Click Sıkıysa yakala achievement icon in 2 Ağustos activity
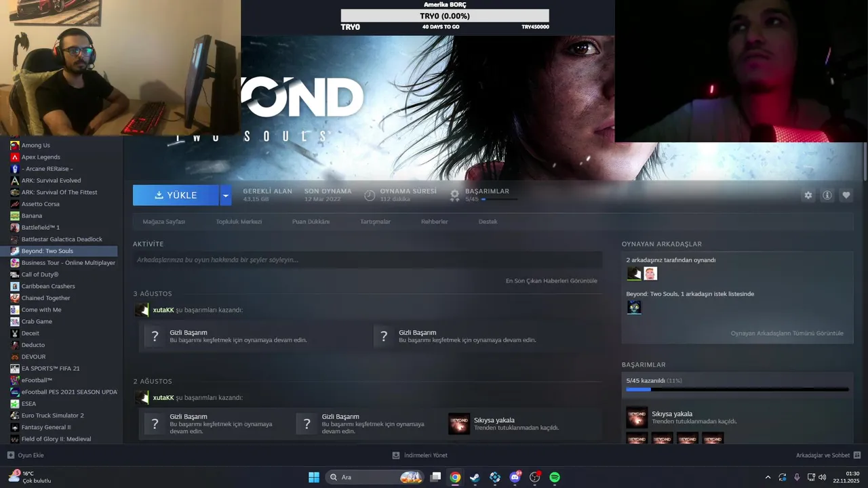The width and height of the screenshot is (868, 488). (x=459, y=424)
